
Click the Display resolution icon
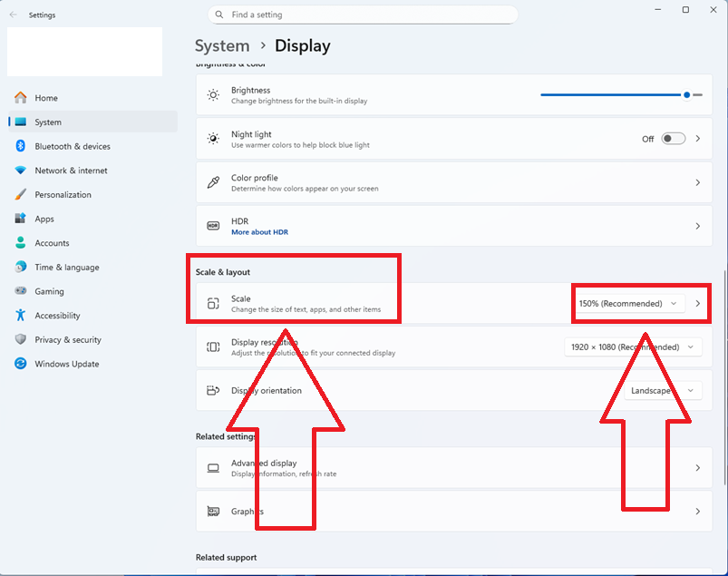click(213, 347)
